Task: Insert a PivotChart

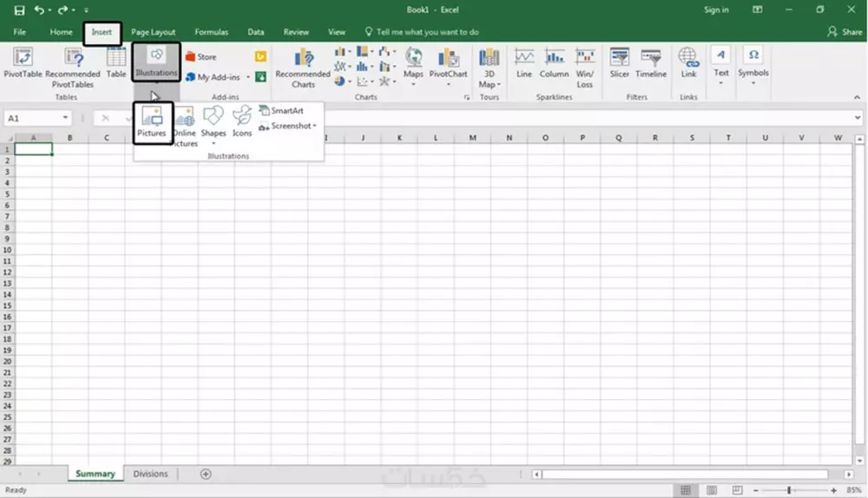Action: point(449,67)
